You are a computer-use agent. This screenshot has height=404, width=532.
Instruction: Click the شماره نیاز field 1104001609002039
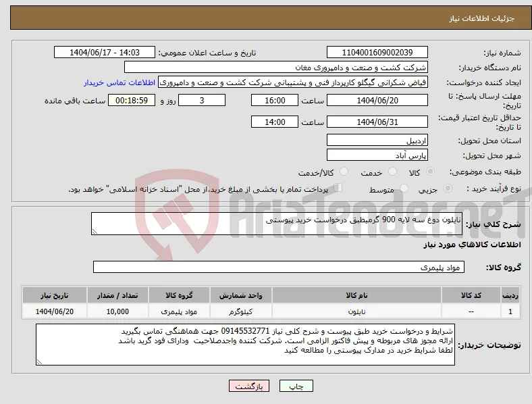pyautogui.click(x=377, y=52)
